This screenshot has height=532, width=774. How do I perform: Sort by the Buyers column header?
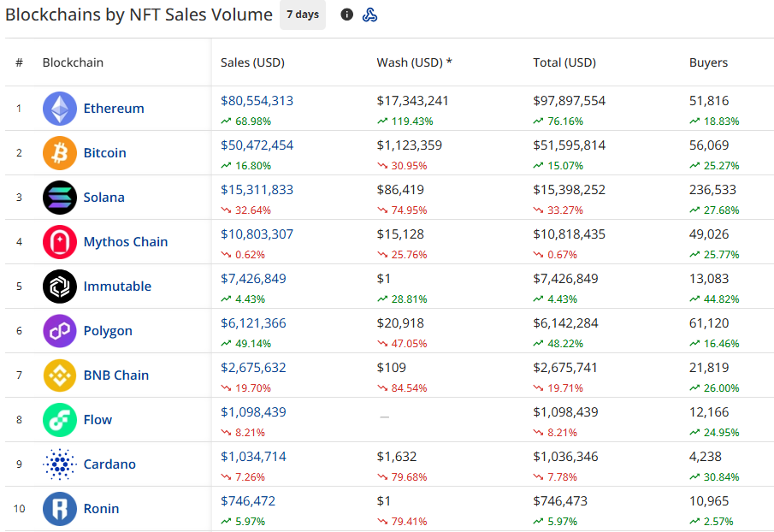[708, 62]
